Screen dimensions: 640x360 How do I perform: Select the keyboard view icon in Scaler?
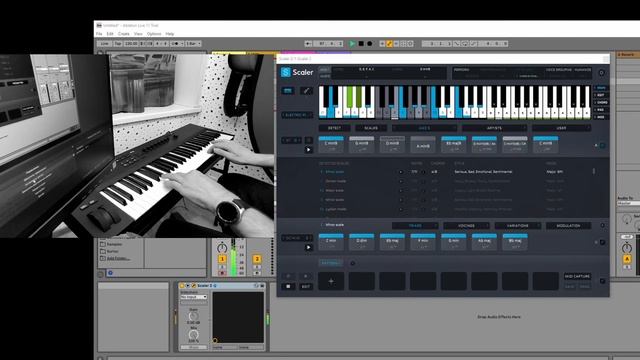point(288,91)
